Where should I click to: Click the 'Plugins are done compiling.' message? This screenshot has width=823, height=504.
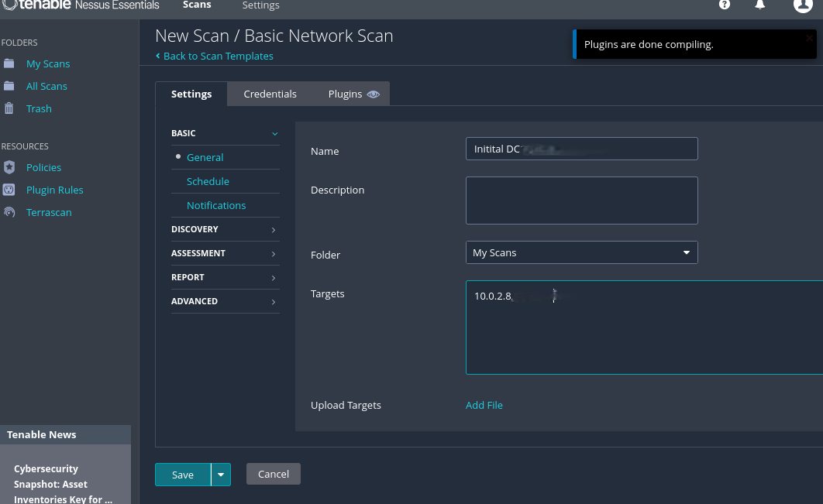pos(649,45)
